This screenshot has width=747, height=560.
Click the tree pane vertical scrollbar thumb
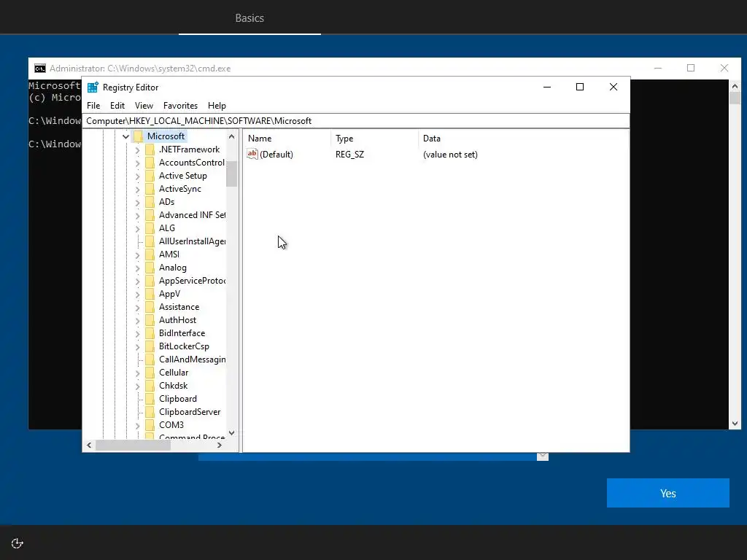231,174
